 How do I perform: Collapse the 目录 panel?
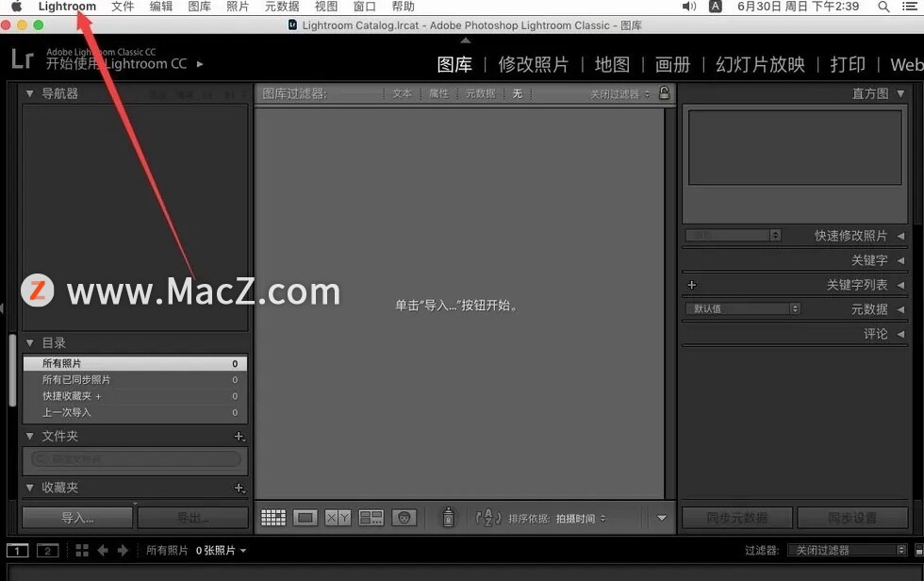click(29, 342)
